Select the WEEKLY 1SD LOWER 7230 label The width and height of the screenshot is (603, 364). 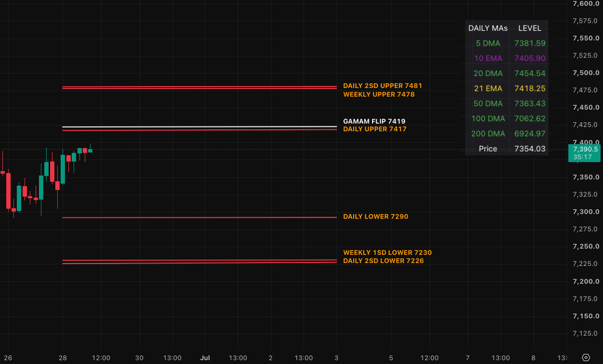click(x=388, y=252)
